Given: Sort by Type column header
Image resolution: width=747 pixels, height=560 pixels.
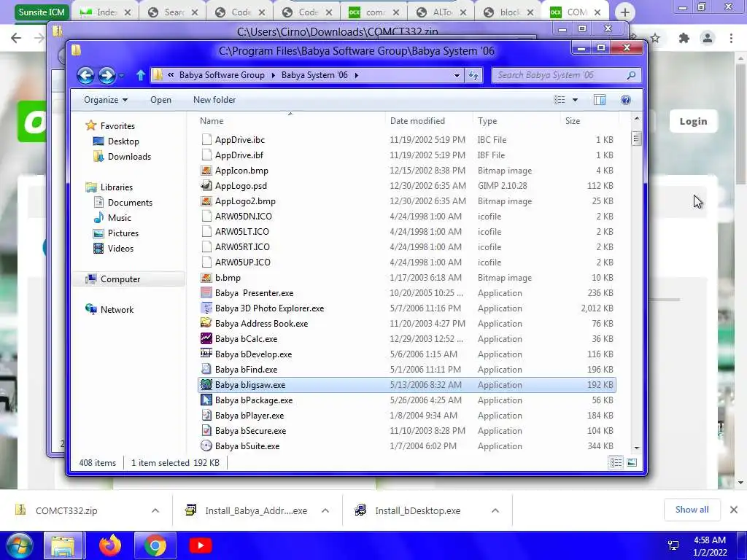Looking at the screenshot, I should [516, 121].
